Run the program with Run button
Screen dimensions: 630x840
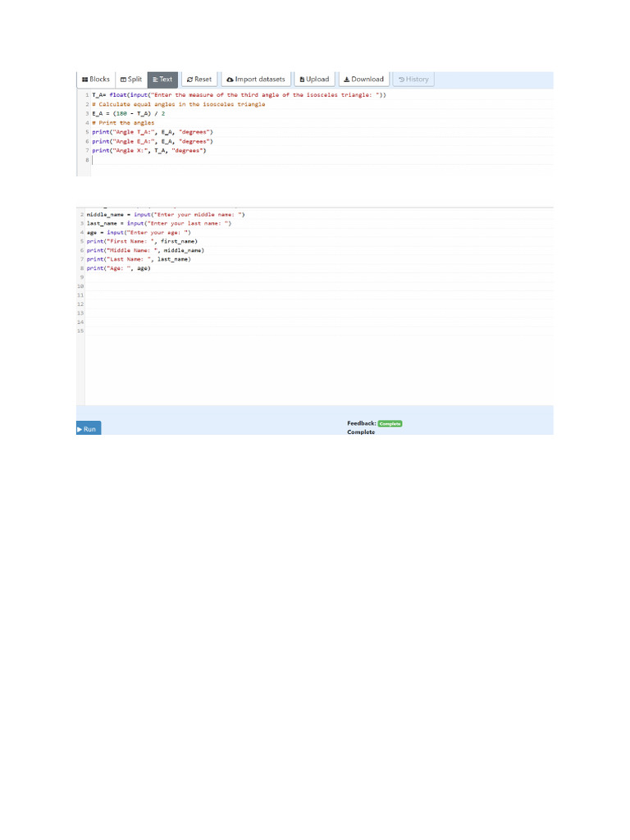(88, 429)
